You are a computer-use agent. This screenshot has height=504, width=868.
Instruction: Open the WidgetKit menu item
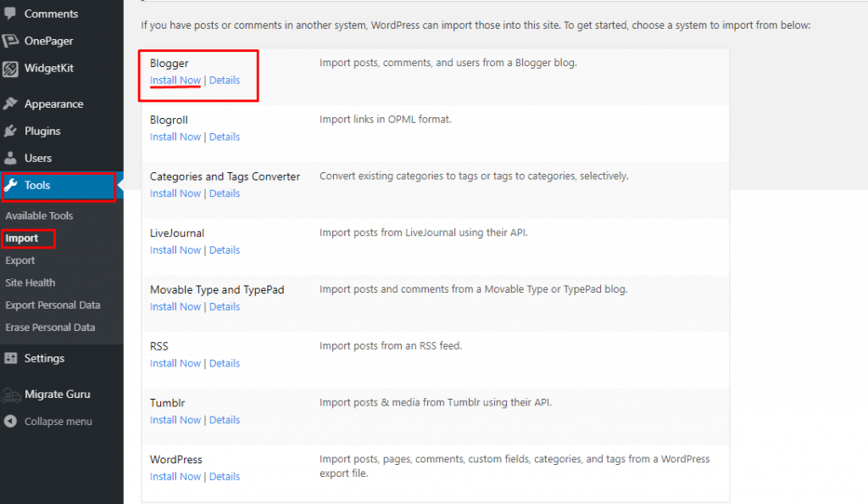tap(48, 68)
